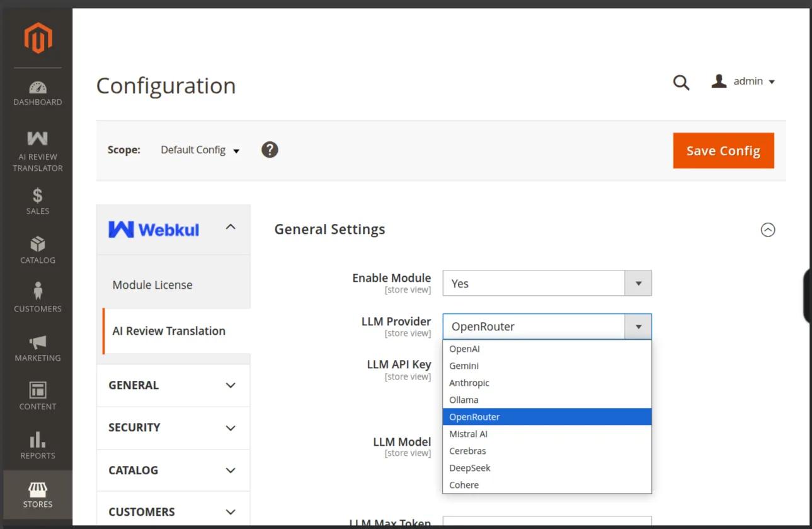The width and height of the screenshot is (812, 529).
Task: Select DeepSeek in provider list
Action: click(x=547, y=468)
